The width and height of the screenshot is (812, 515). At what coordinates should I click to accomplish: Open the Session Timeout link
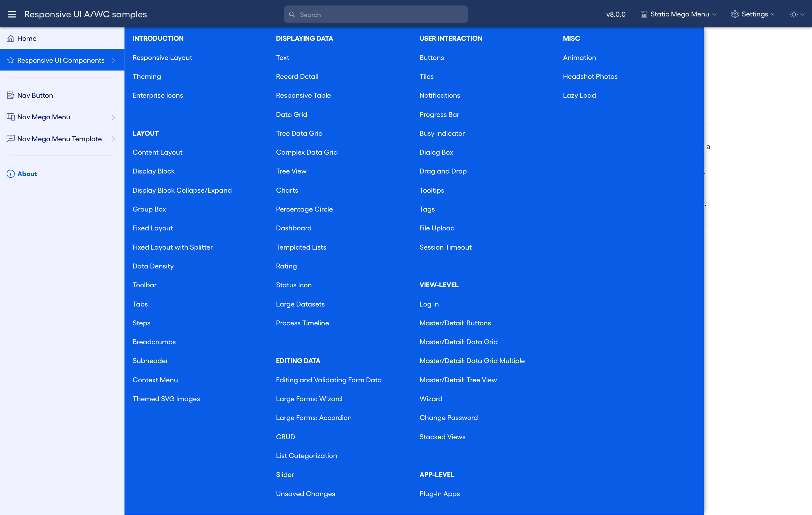[x=446, y=247]
